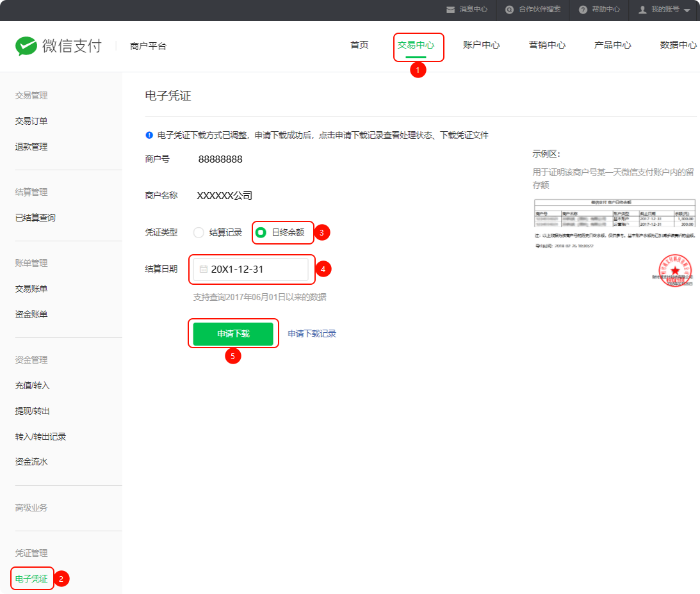Screen dimensions: 700x594
Task: Open the 申请下载记录 link
Action: tap(312, 333)
